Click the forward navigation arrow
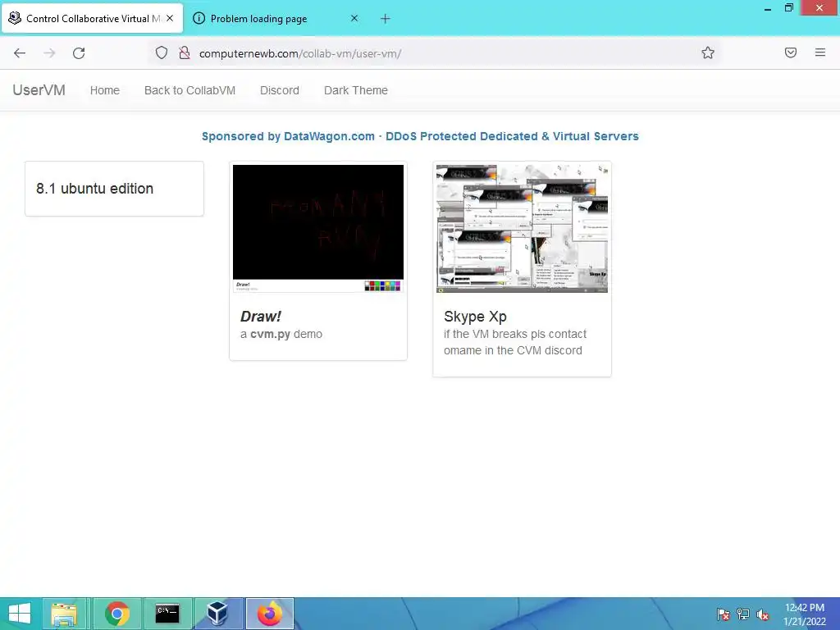 tap(49, 53)
